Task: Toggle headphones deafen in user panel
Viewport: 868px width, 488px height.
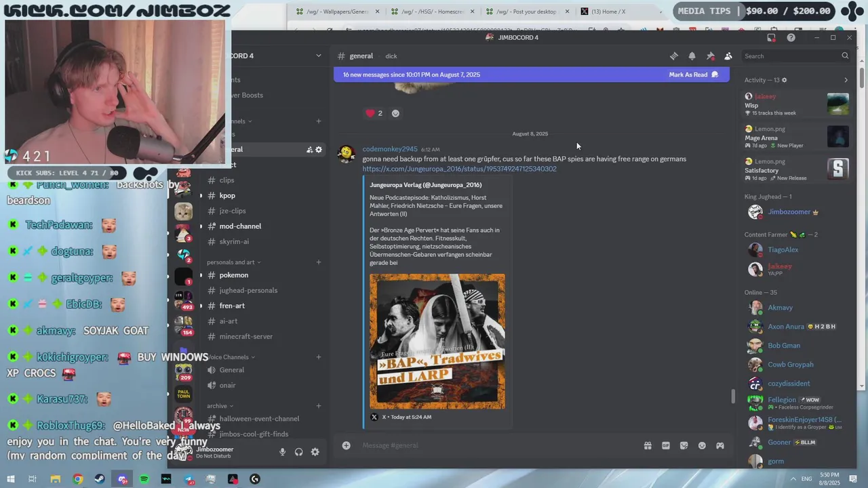Action: [298, 452]
